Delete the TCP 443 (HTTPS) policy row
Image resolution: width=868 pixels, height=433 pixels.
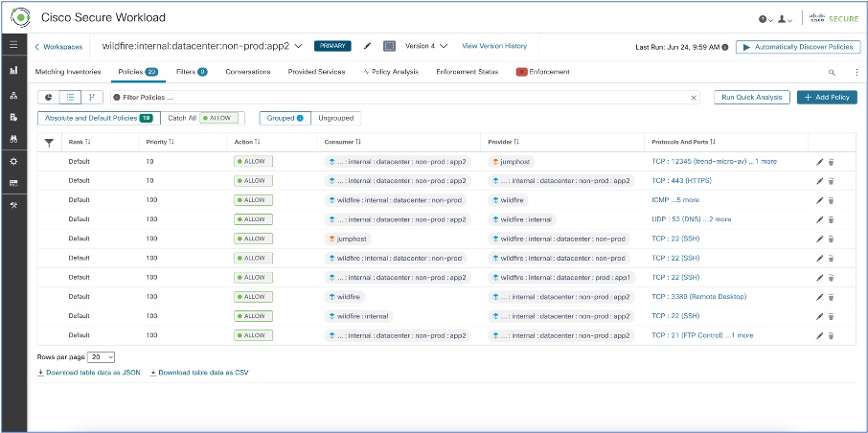[831, 181]
